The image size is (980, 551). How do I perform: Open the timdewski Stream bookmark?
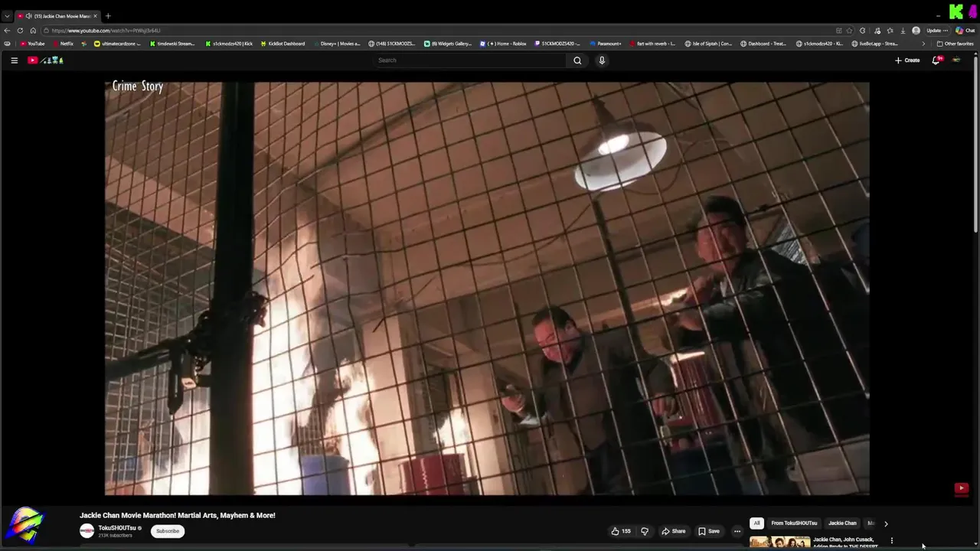172,44
